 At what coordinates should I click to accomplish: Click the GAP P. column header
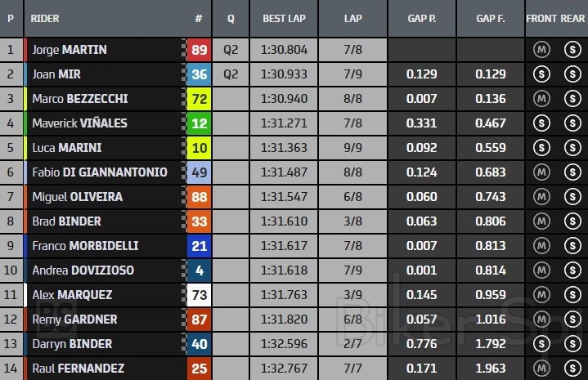[422, 18]
